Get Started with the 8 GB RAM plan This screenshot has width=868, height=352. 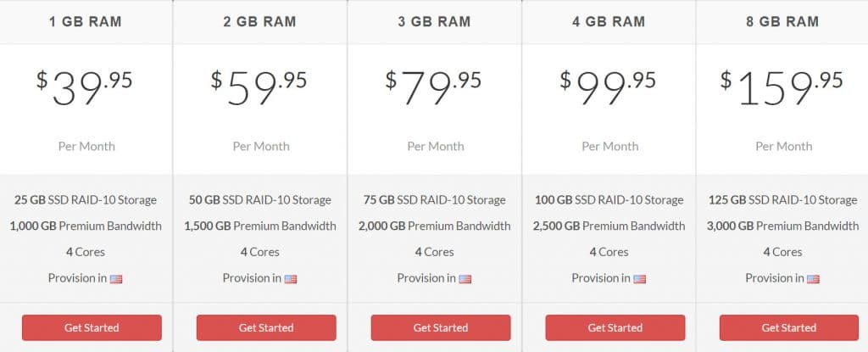coord(789,327)
